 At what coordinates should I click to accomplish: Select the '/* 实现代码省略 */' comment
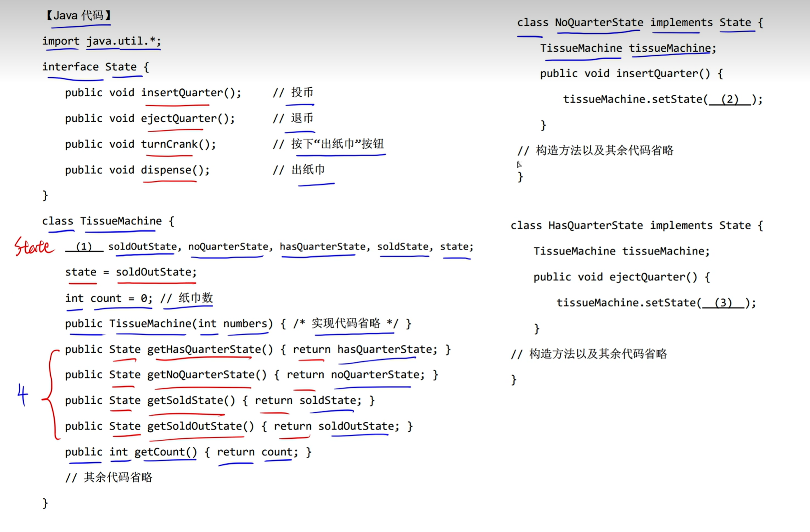click(x=346, y=324)
